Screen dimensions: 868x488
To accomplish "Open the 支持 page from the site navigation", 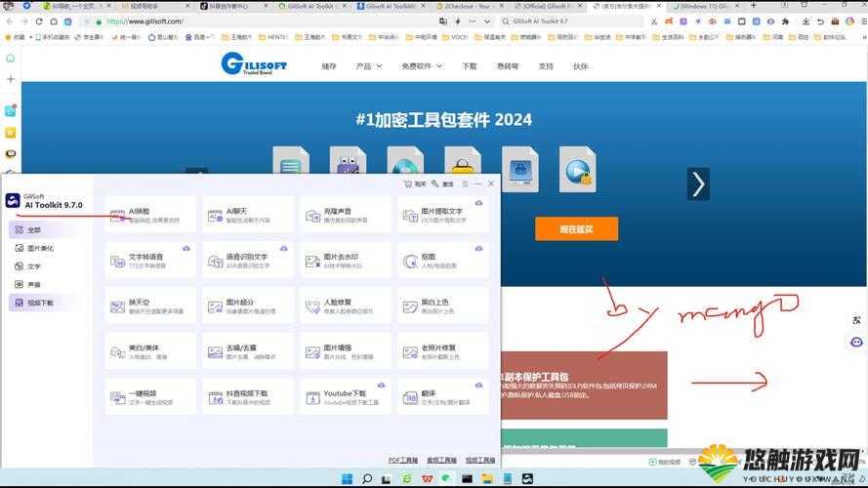I will (x=545, y=66).
